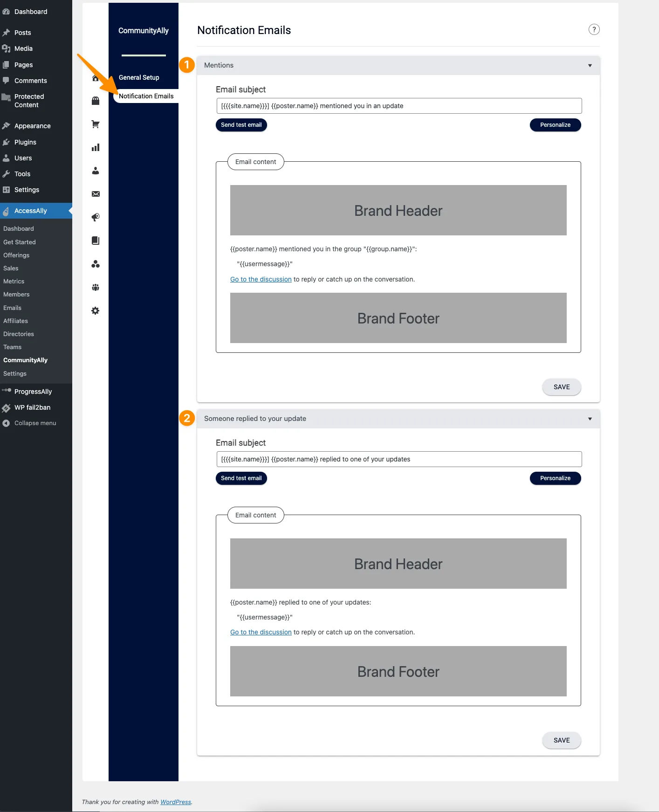Select the three-circles teams icon
This screenshot has width=659, height=812.
click(x=96, y=264)
